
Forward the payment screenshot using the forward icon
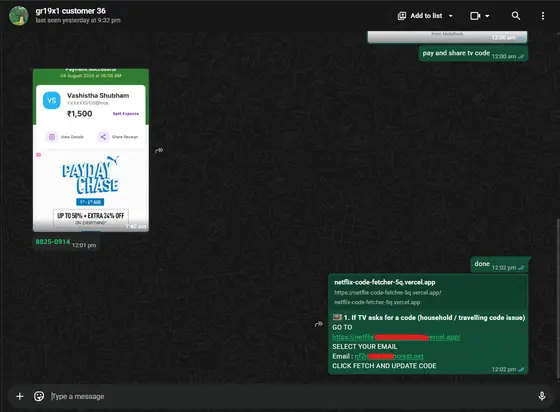159,150
